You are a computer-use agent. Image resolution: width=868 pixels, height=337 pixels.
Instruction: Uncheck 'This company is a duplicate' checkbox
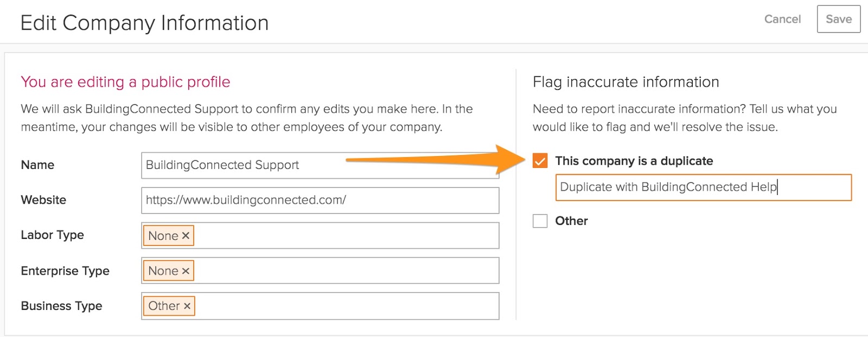pos(540,161)
